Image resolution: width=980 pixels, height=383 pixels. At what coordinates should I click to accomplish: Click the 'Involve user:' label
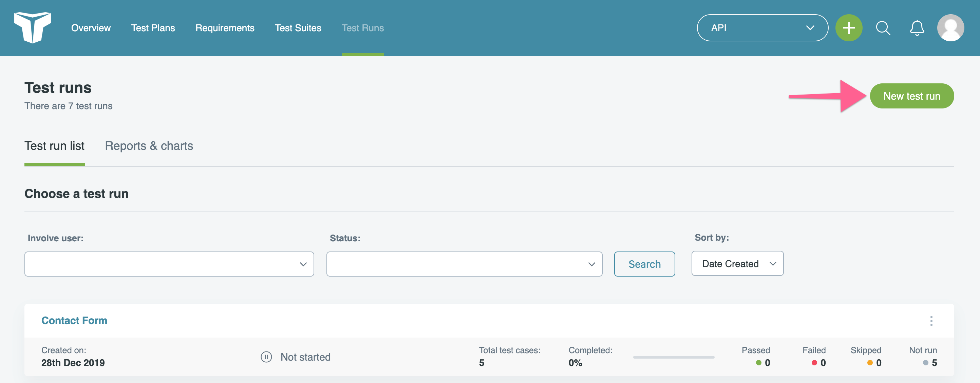pyautogui.click(x=56, y=238)
